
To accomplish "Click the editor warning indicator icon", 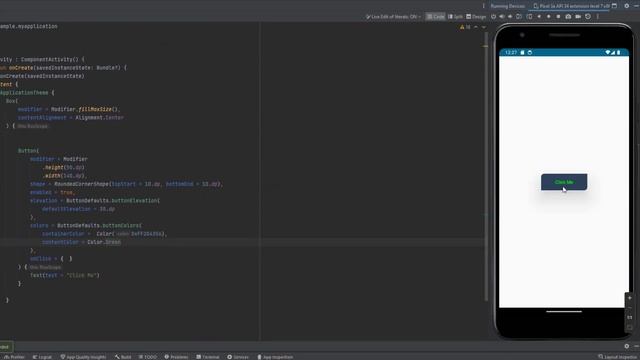I will click(x=465, y=27).
